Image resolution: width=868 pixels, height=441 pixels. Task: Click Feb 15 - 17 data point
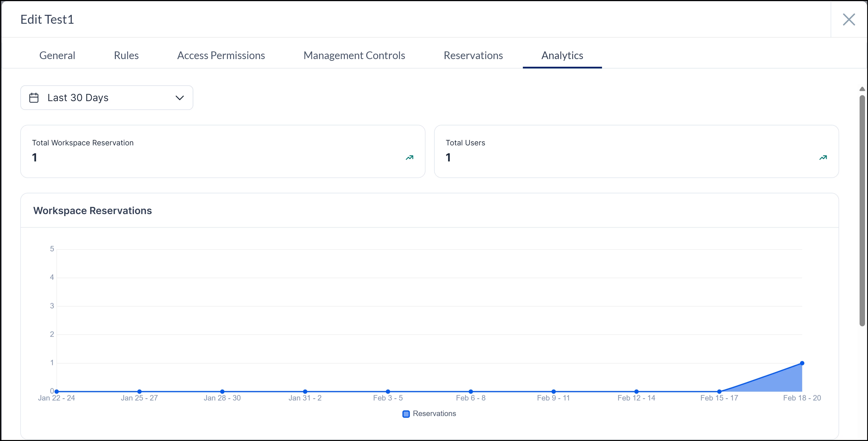point(719,392)
